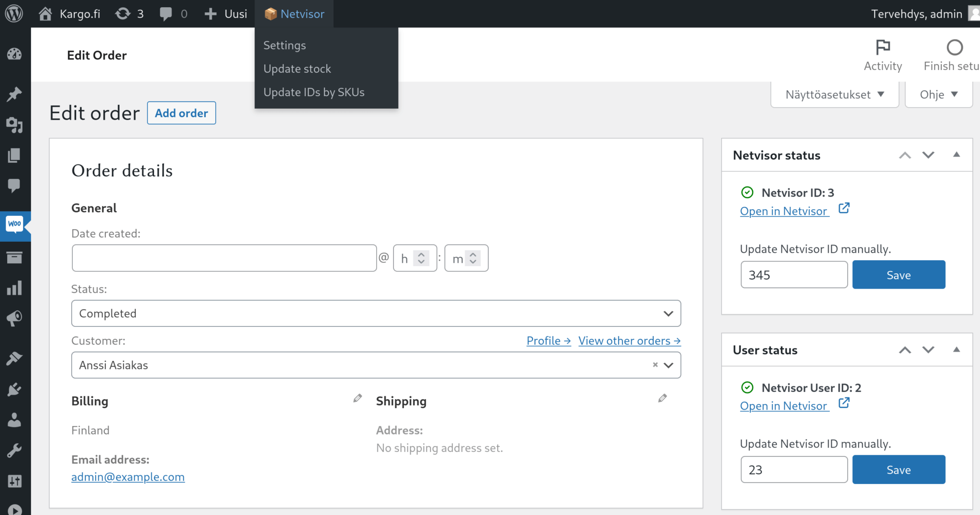Open the Dashboard sidebar icon
The width and height of the screenshot is (980, 515).
(14, 54)
